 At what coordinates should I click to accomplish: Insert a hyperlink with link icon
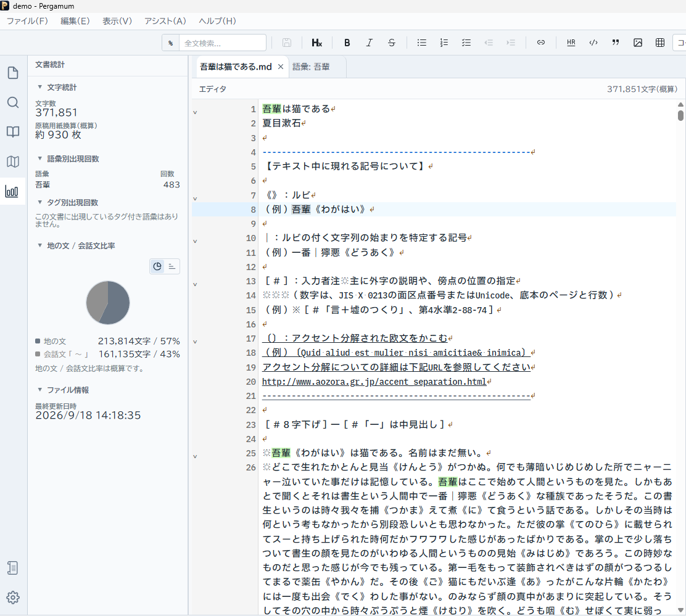tap(541, 43)
